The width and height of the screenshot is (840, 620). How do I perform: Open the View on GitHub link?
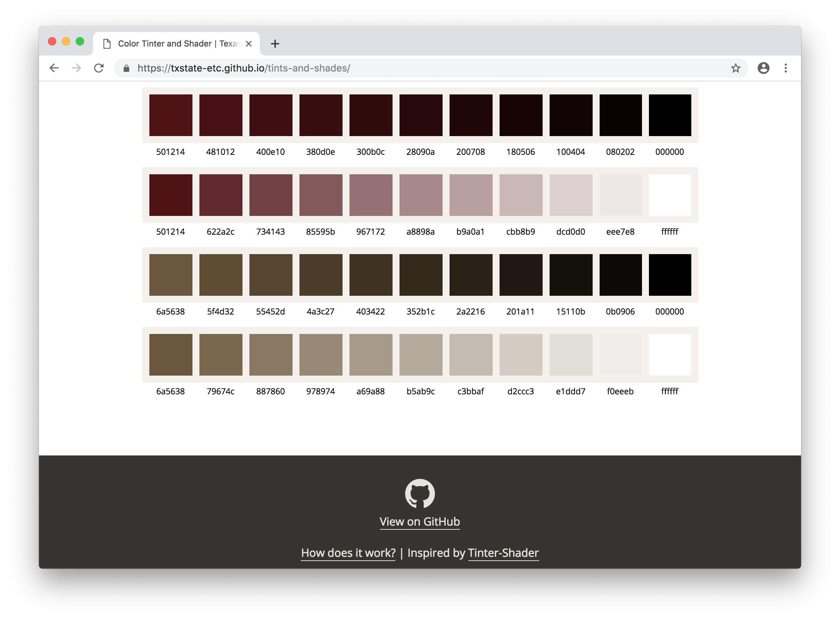click(419, 521)
